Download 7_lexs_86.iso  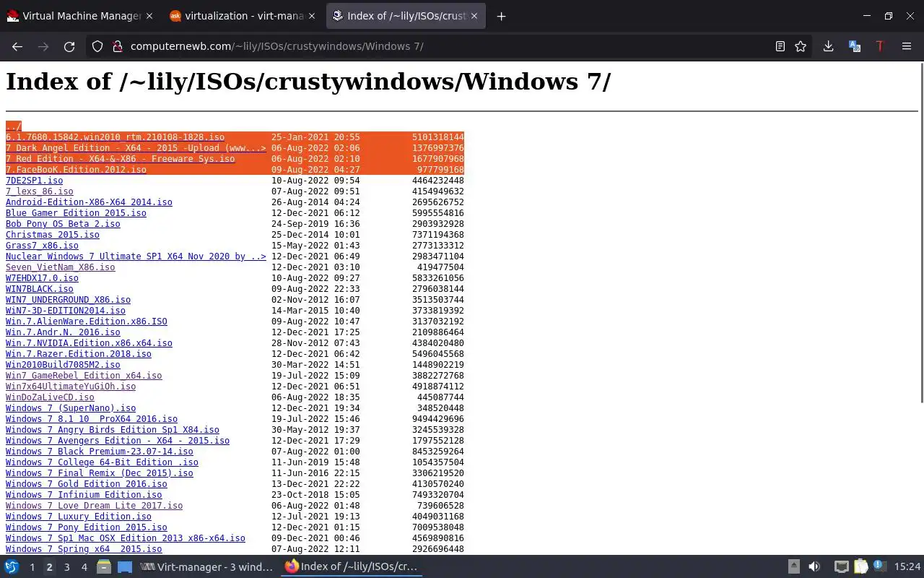(39, 191)
